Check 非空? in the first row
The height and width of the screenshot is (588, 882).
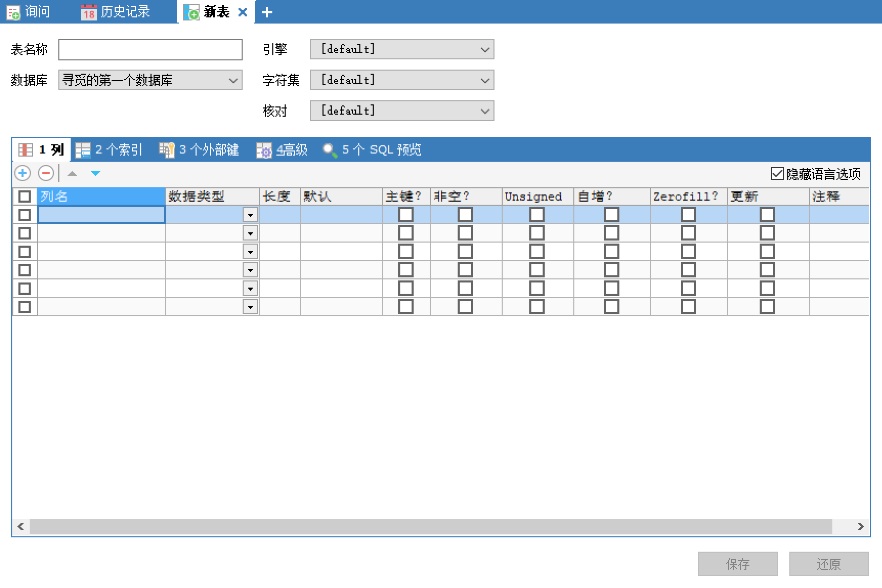(x=465, y=214)
